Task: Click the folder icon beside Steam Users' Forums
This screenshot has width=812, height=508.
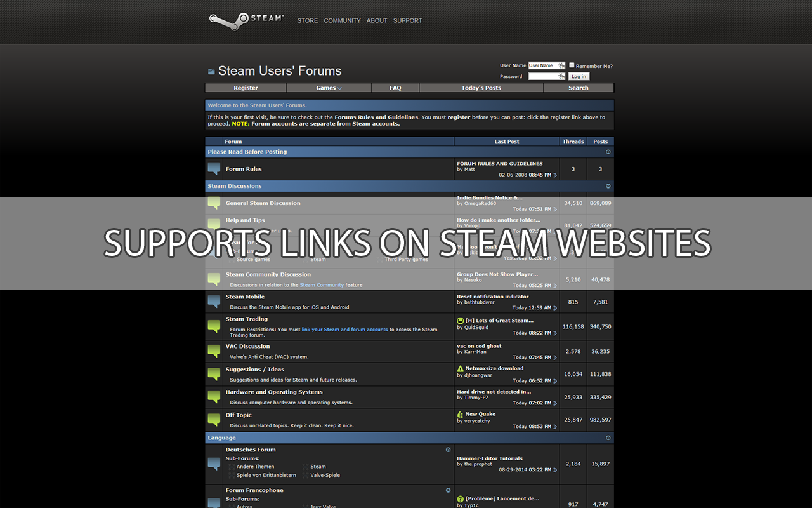Action: [x=211, y=72]
